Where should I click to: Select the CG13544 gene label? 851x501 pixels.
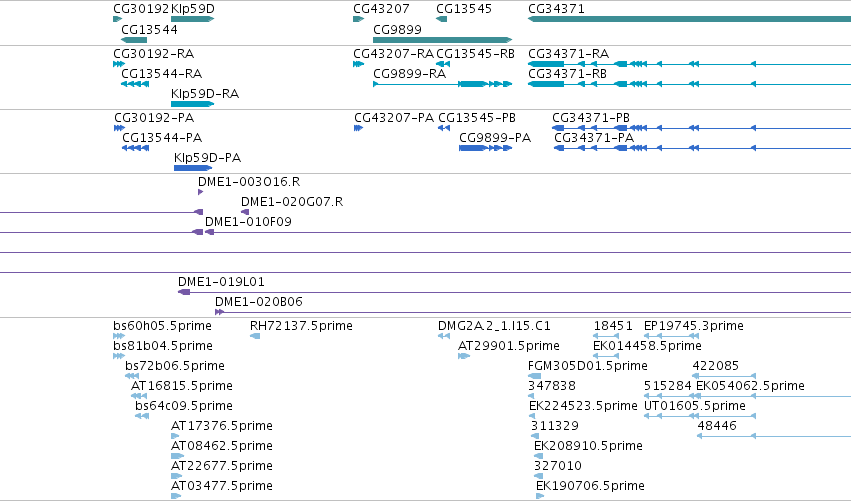(x=149, y=30)
